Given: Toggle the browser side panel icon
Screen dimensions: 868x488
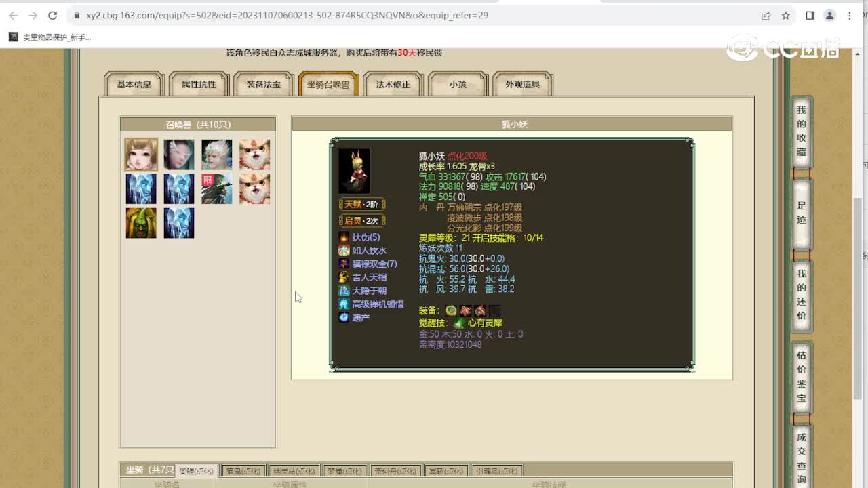Looking at the screenshot, I should click(810, 15).
